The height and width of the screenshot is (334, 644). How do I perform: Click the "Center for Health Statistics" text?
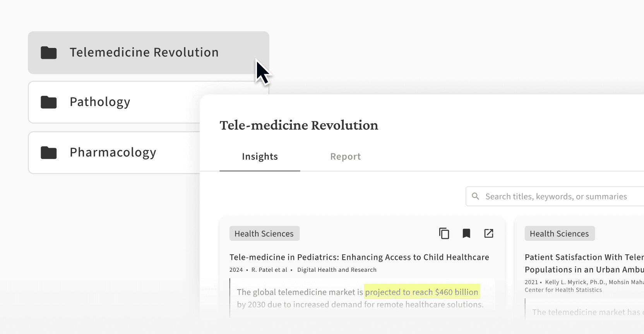(x=563, y=290)
